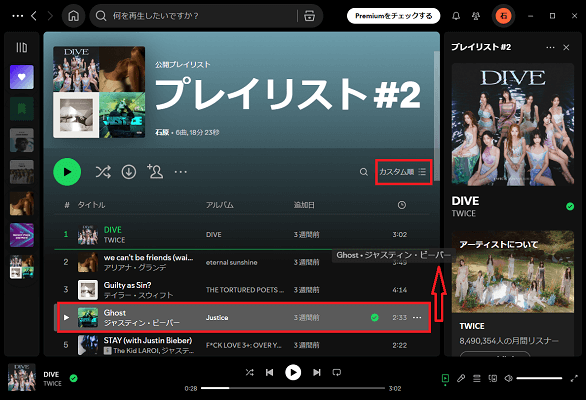Image resolution: width=586 pixels, height=400 pixels.
Task: Open friend activity icon
Action: [x=476, y=16]
